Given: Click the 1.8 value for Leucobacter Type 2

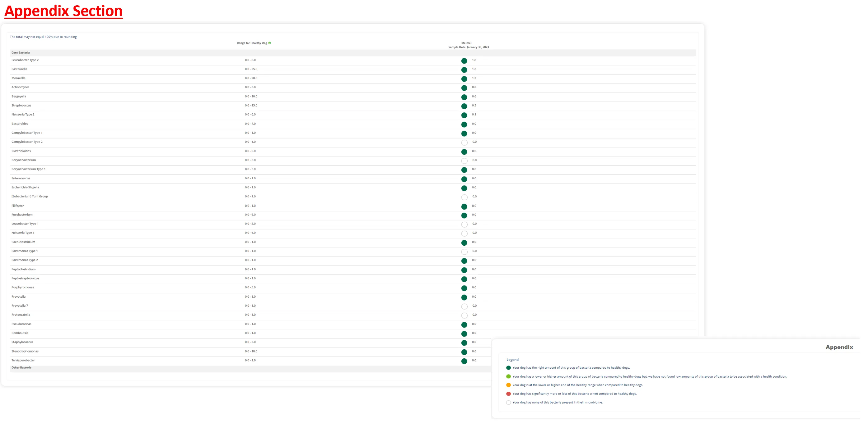Looking at the screenshot, I should (x=474, y=60).
